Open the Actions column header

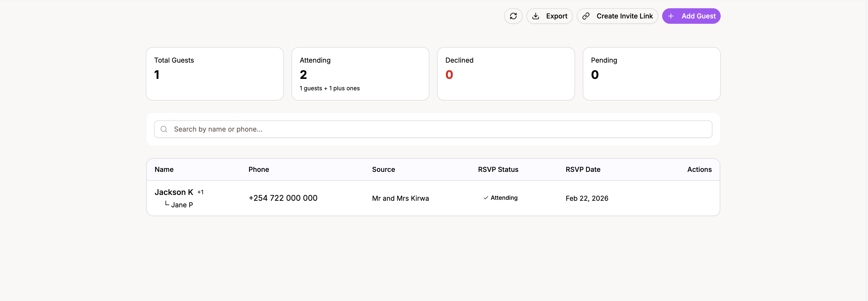coord(700,169)
